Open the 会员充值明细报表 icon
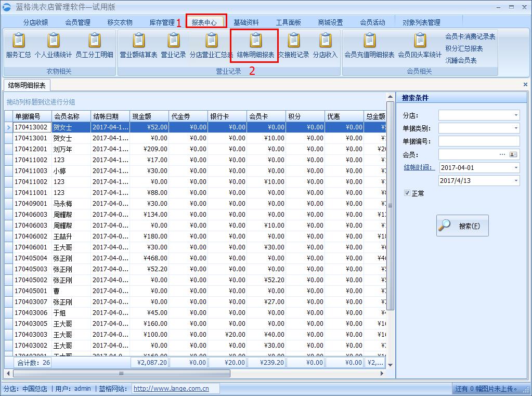This screenshot has height=396, width=532. tap(369, 46)
